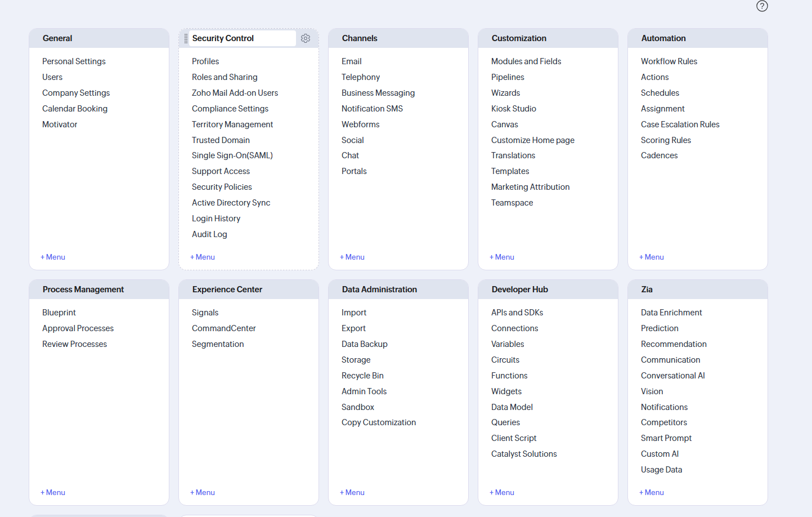Screen dimensions: 812x517
Task: Select Recycle Bin
Action: [x=362, y=376]
